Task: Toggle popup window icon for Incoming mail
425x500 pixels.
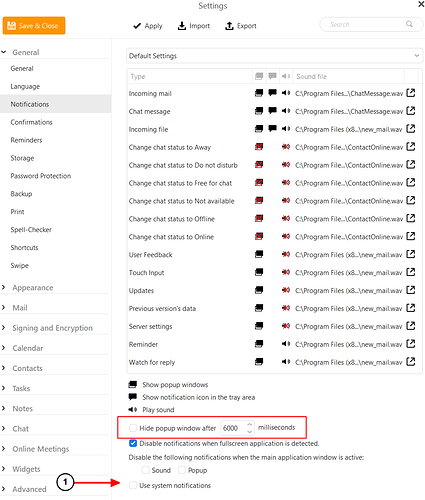Action: click(x=259, y=93)
